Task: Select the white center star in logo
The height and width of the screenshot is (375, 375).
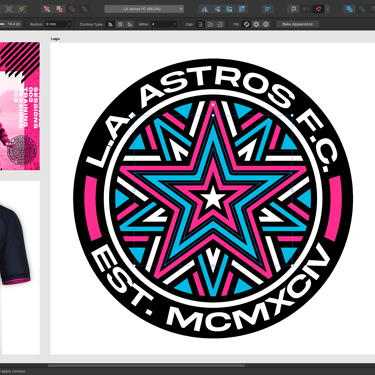Action: click(213, 198)
